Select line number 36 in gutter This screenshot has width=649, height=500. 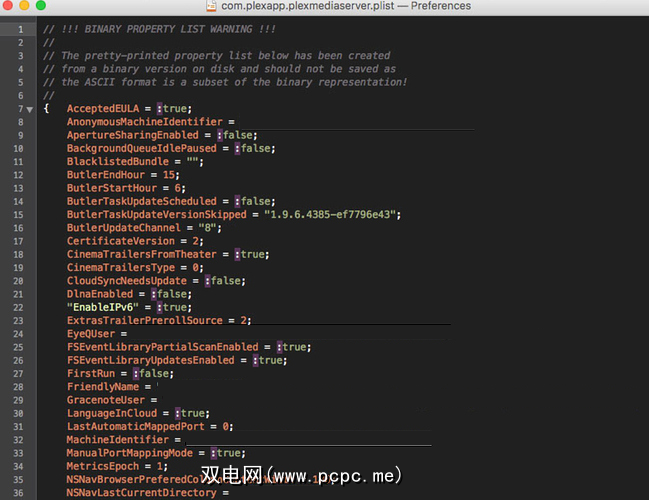click(18, 493)
